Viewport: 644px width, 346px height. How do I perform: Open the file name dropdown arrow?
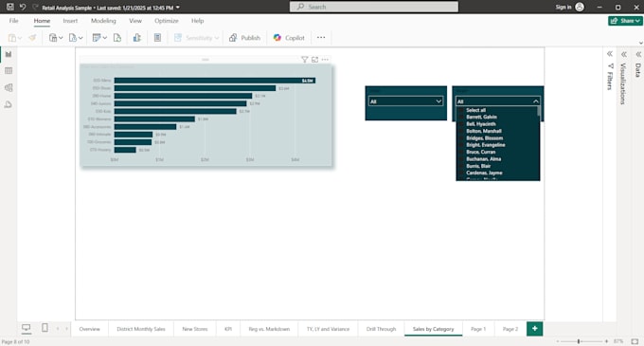[x=178, y=8]
